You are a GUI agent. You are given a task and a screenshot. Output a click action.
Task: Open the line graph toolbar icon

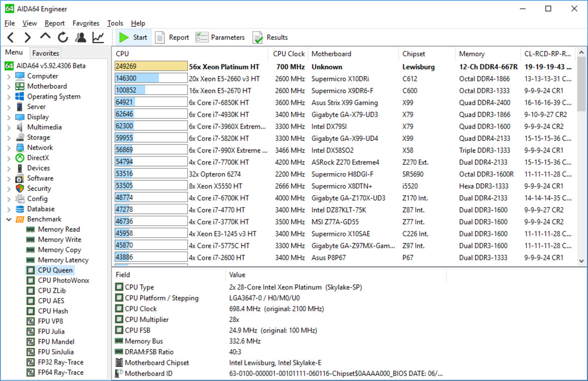[x=98, y=37]
